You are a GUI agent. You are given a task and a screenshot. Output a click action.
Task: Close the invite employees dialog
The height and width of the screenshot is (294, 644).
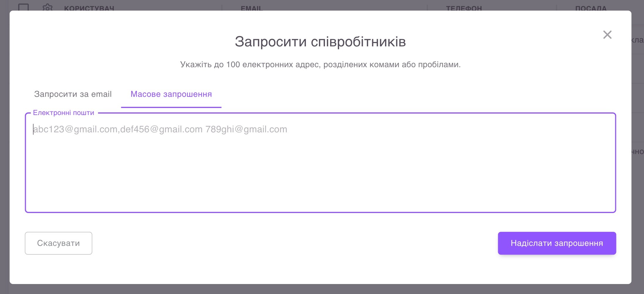pyautogui.click(x=607, y=35)
